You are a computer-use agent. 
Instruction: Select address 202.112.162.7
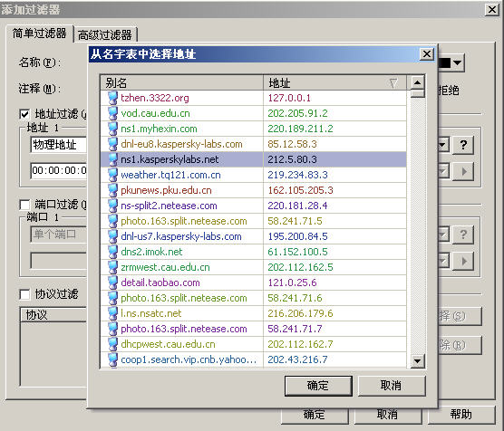(301, 345)
